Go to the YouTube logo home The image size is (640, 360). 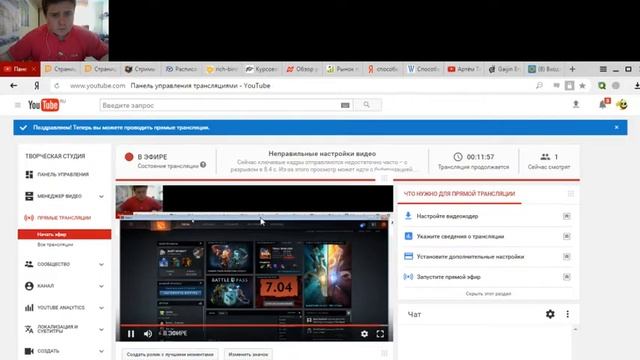(x=44, y=105)
